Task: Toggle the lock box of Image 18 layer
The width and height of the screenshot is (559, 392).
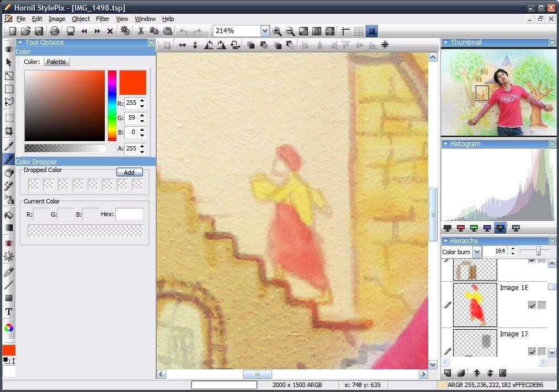Action: coord(542,305)
